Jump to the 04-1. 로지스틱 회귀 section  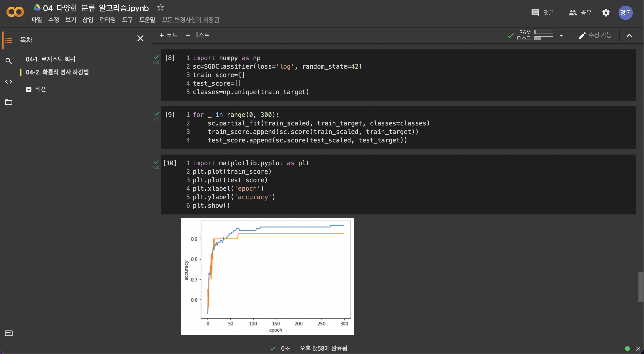pyautogui.click(x=51, y=59)
